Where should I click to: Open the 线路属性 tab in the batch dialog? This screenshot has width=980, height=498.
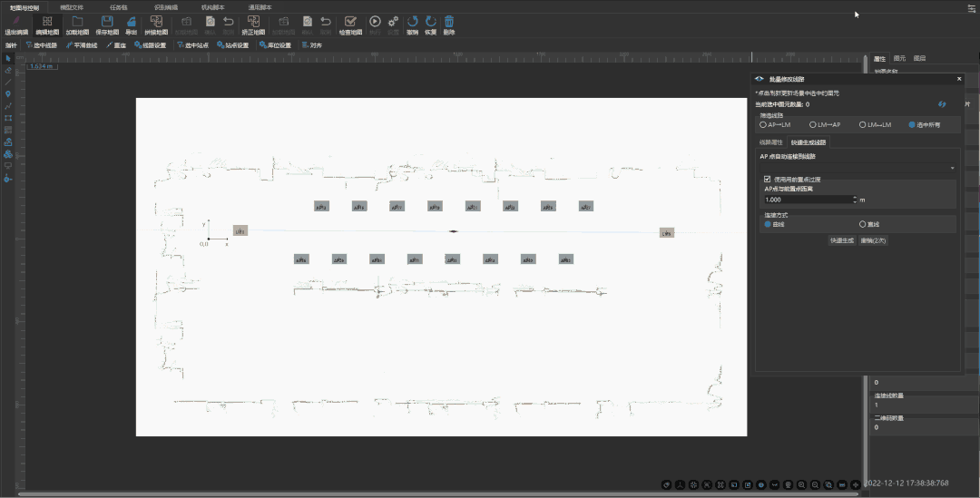pyautogui.click(x=770, y=142)
